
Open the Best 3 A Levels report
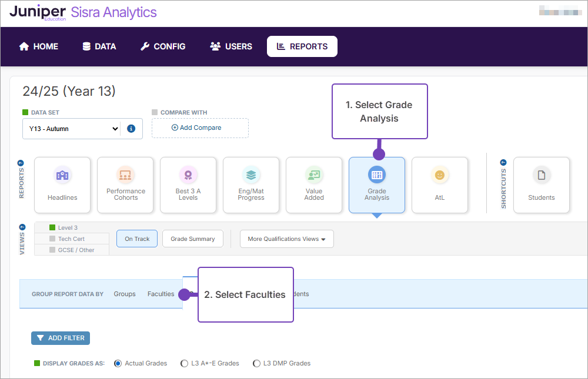click(188, 185)
